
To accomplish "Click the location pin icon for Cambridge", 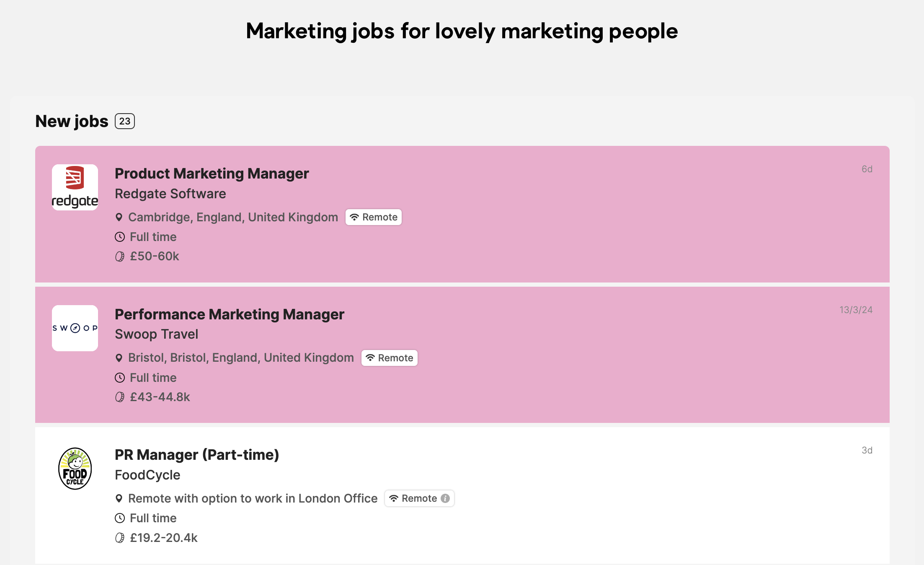I will pos(119,217).
